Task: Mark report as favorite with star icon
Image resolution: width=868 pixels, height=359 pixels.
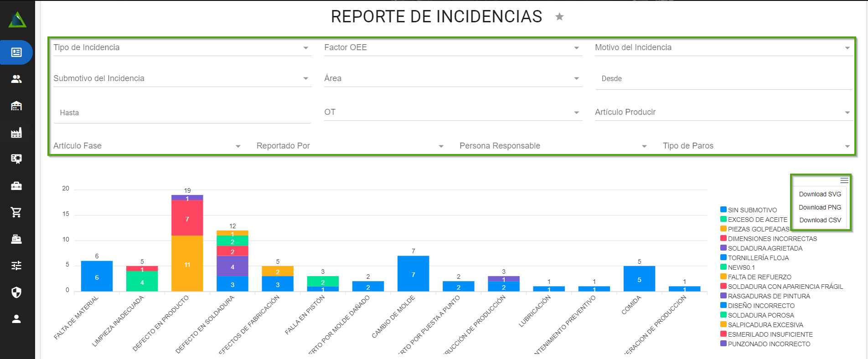Action: (559, 17)
